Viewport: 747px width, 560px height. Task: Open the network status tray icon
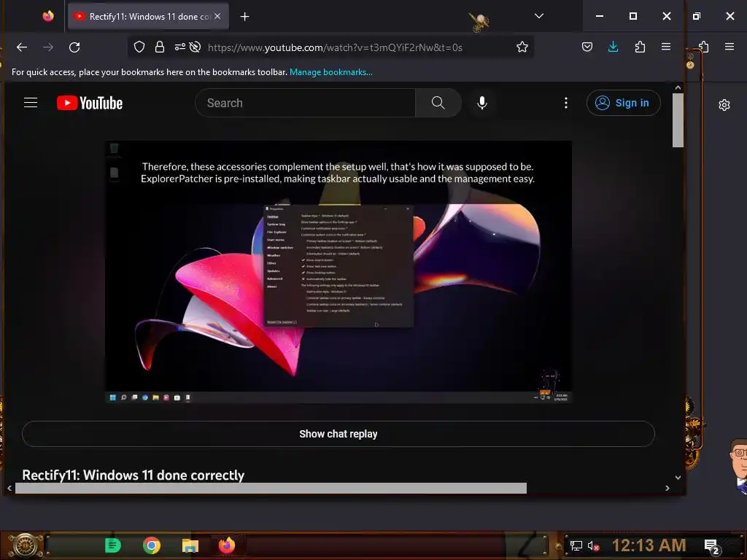(576, 545)
